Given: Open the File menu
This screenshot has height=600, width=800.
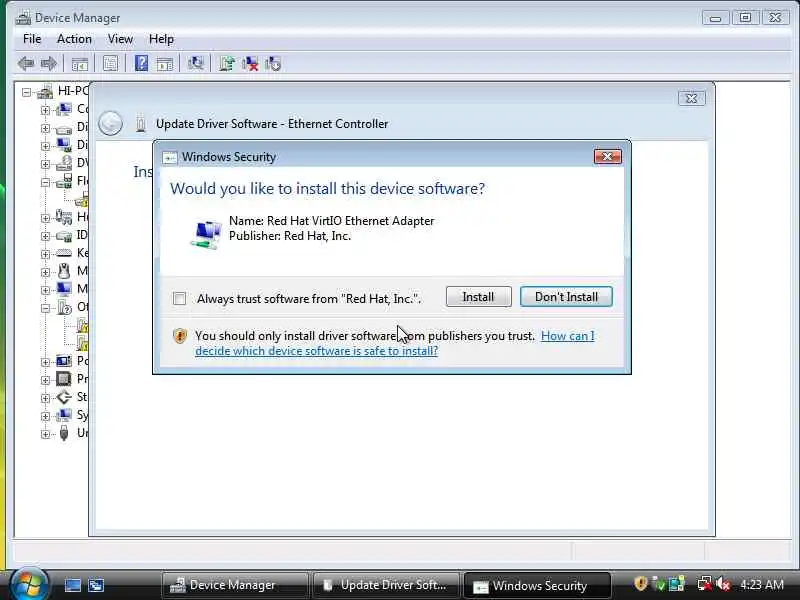Looking at the screenshot, I should 32,39.
